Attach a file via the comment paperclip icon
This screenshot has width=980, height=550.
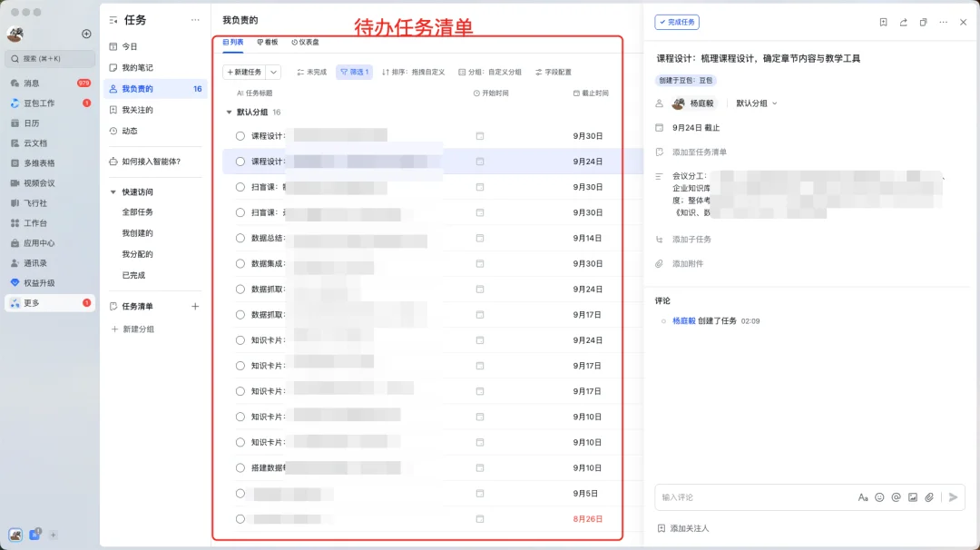[x=929, y=497]
